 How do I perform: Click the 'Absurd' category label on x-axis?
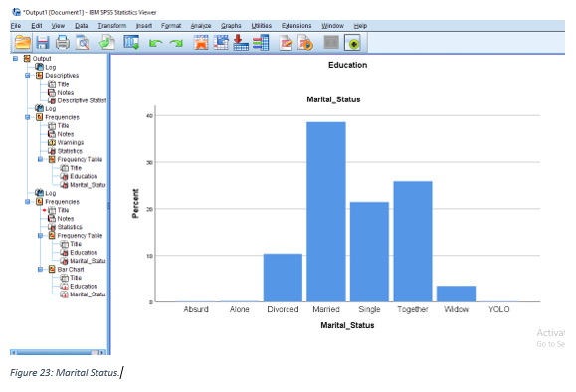click(x=196, y=309)
